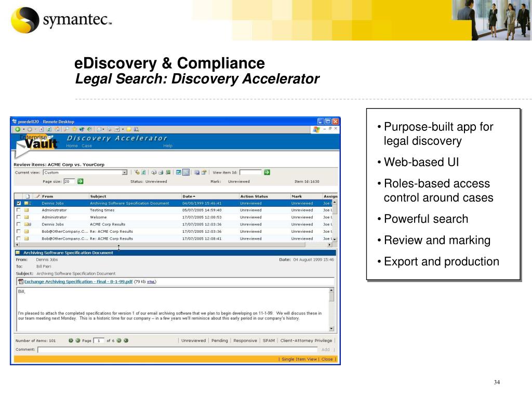The image size is (532, 399).
Task: Check the Welcome row checkbox
Action: 19,217
